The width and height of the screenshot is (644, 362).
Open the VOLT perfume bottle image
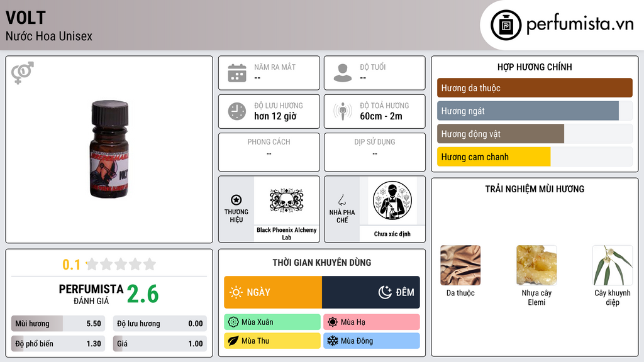pyautogui.click(x=109, y=149)
